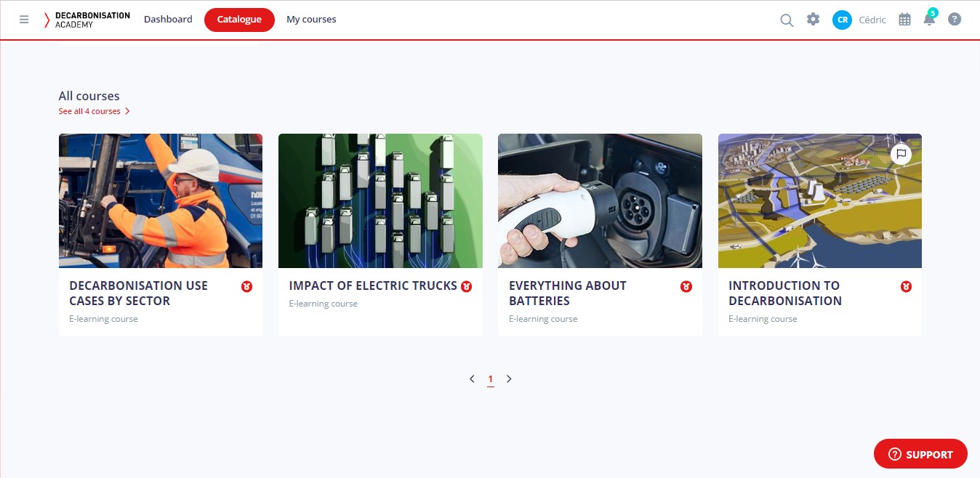Follow the See all 4 courses link
The width and height of the screenshot is (980, 478).
pos(90,111)
